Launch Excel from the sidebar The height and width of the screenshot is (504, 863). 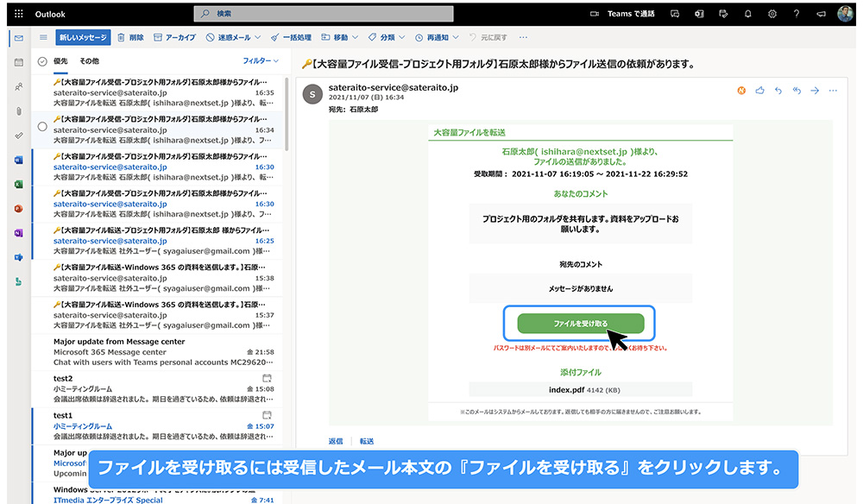[19, 185]
